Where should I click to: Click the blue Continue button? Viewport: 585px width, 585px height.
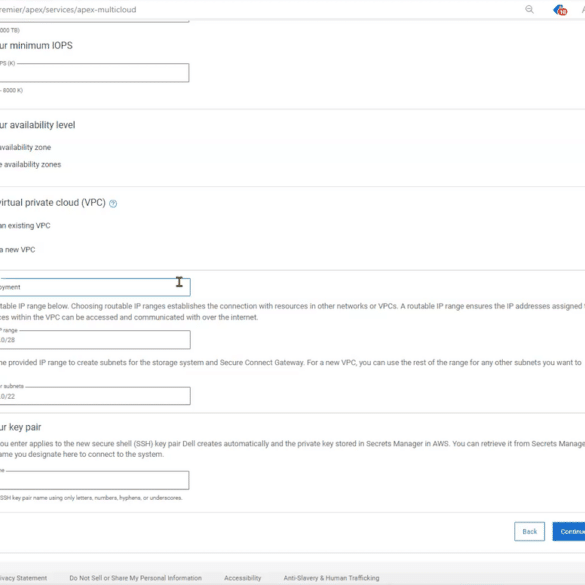pyautogui.click(x=569, y=531)
